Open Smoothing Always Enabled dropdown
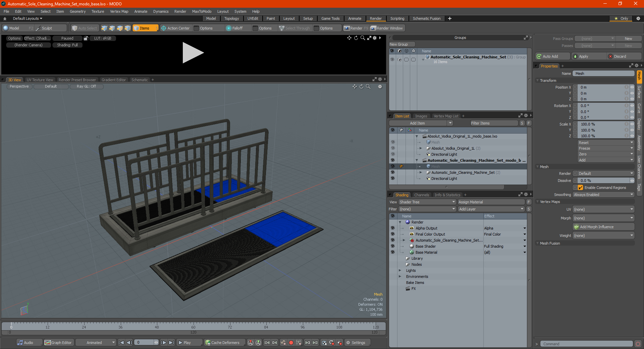Screen dimensions: 644x349 [603, 195]
